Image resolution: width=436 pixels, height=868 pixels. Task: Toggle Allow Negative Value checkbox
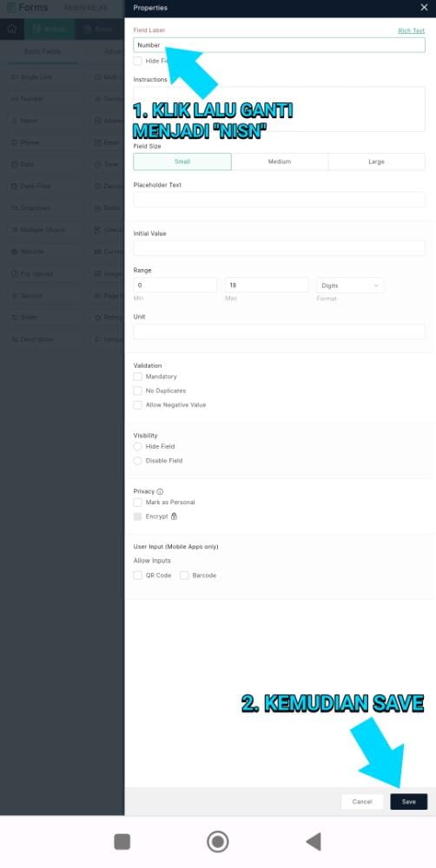point(138,405)
